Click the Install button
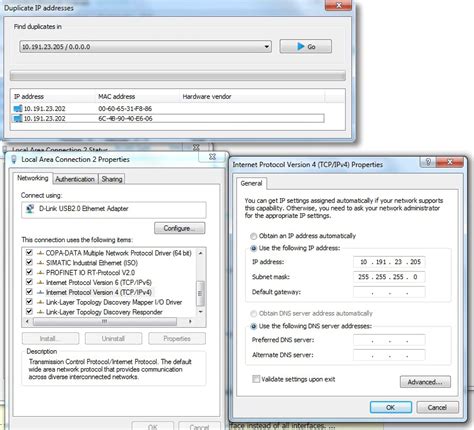Viewport: 474px width, 430px height. pyautogui.click(x=51, y=339)
